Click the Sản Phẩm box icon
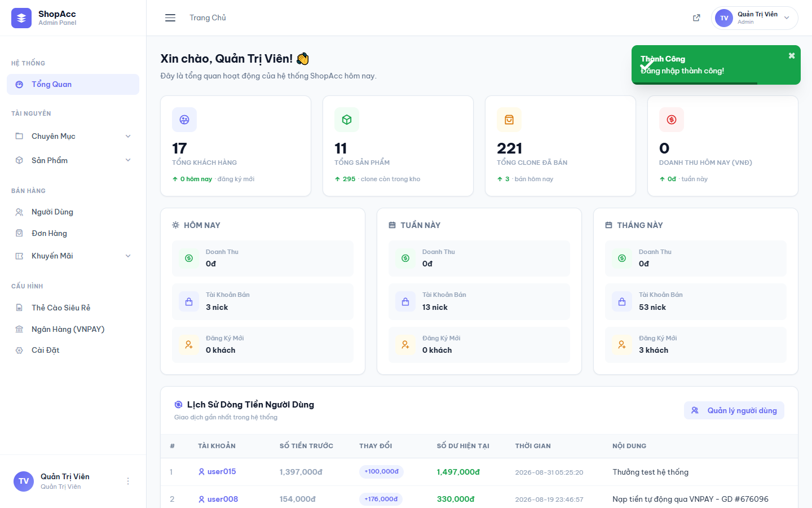Screen dimensions: 812x508 pos(19,160)
